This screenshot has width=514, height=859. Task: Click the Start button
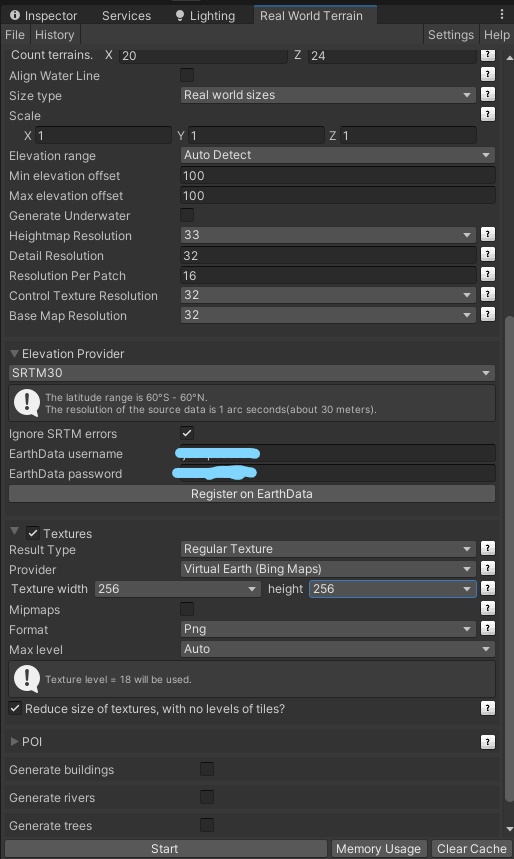tap(165, 849)
